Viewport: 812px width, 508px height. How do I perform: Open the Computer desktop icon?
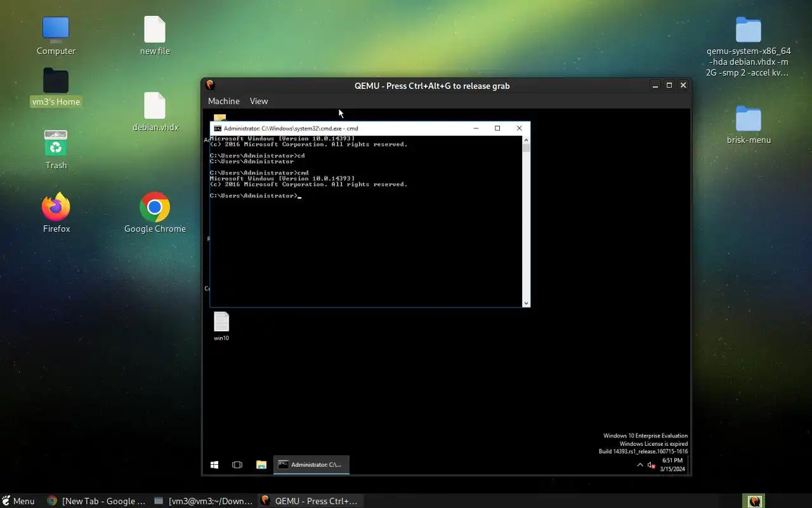56,29
